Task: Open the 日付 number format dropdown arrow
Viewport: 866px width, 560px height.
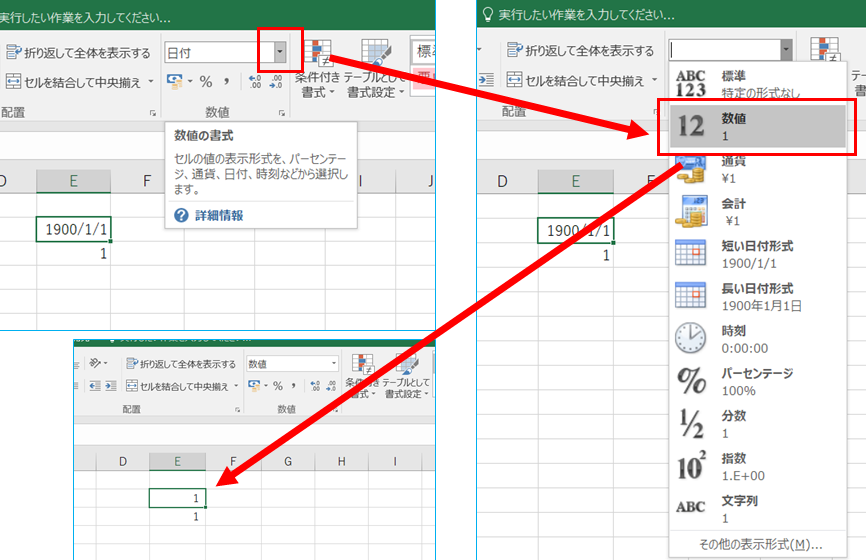Action: pos(280,52)
